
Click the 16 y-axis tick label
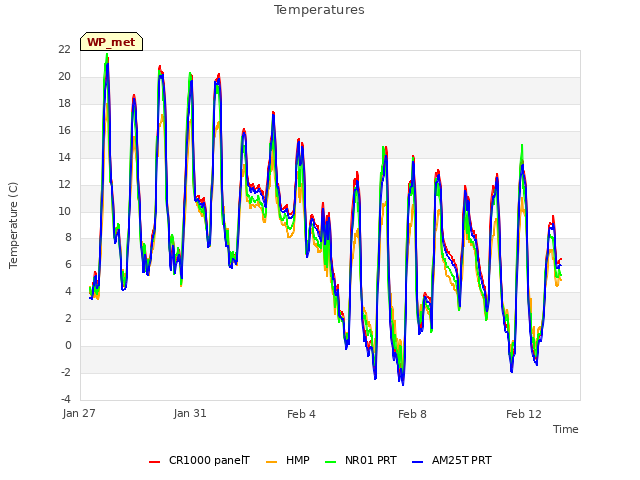coord(64,131)
